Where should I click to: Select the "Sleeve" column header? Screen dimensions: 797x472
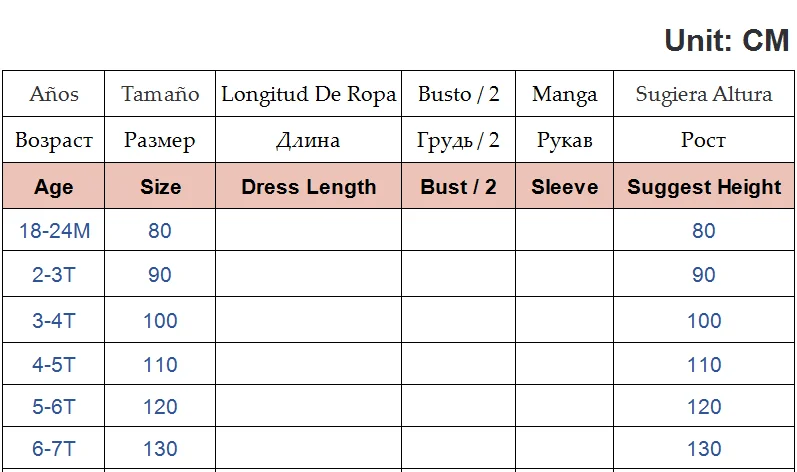564,187
